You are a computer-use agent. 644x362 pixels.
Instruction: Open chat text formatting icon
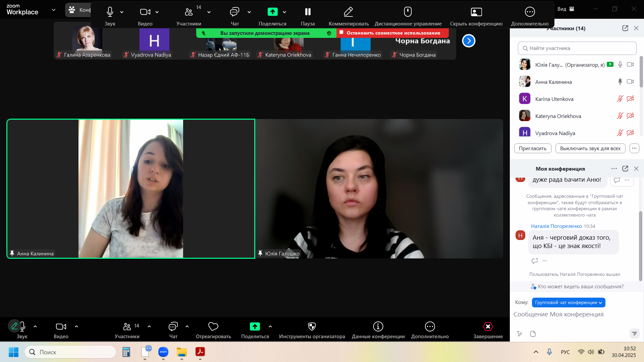coord(519,334)
